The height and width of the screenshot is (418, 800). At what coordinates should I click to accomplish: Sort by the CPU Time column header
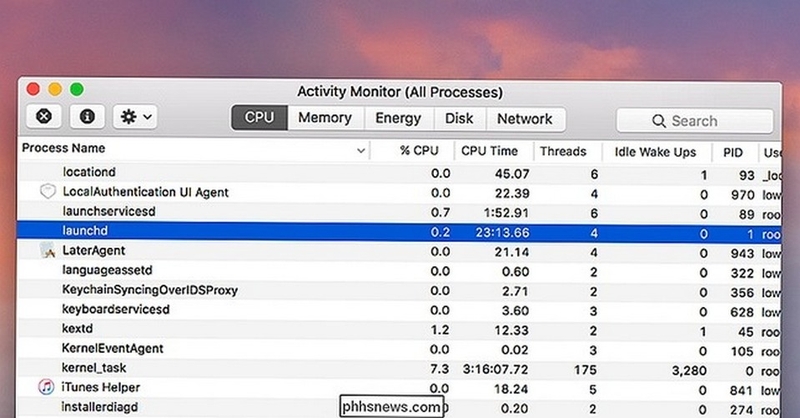(489, 151)
